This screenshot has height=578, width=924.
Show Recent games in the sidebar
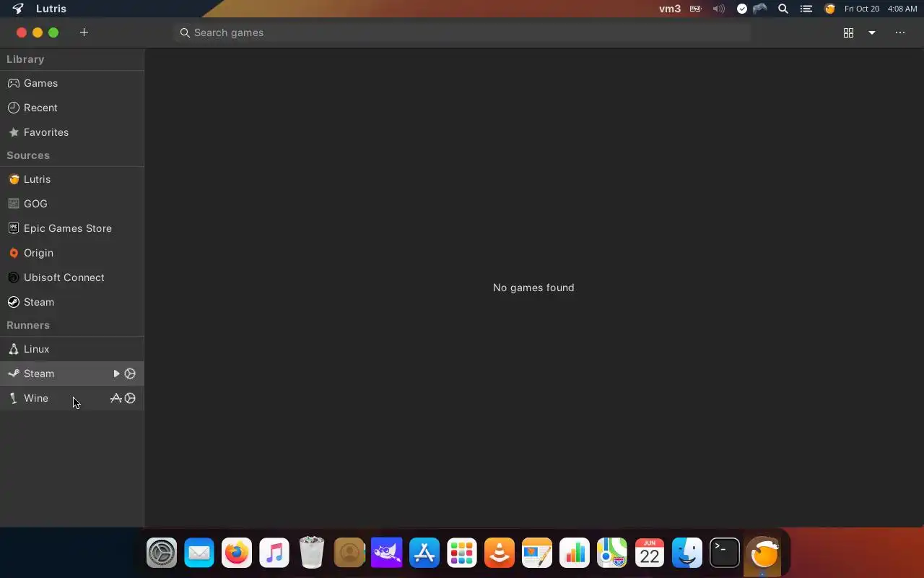[72, 108]
